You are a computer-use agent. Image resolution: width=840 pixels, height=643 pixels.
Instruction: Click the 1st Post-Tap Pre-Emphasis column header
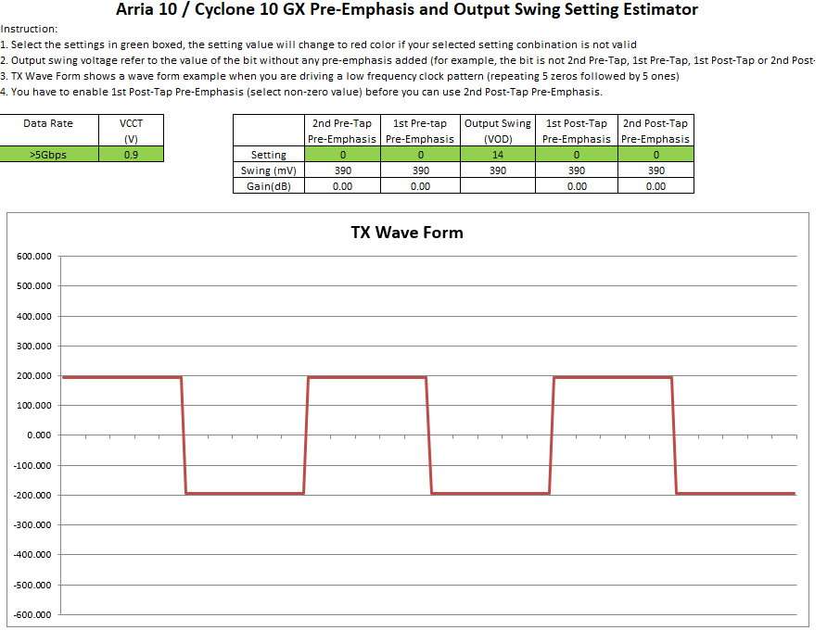[x=577, y=131]
